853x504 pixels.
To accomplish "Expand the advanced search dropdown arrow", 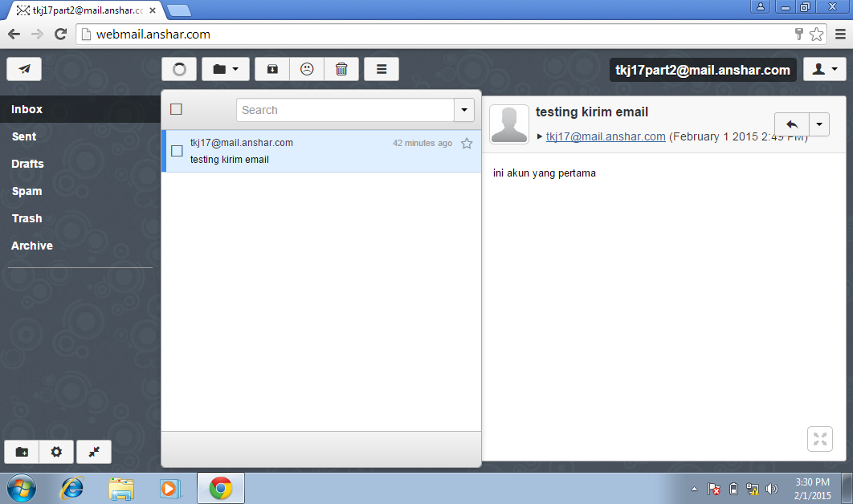I will point(464,110).
